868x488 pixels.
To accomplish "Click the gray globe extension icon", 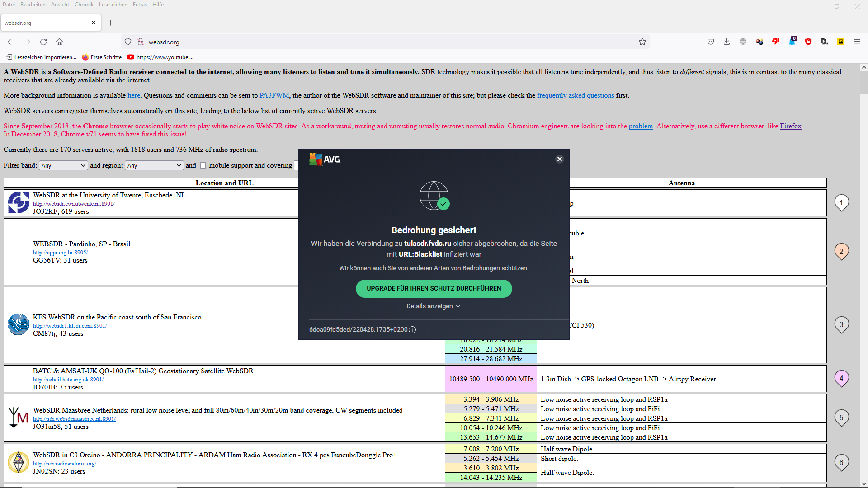I will click(x=743, y=42).
